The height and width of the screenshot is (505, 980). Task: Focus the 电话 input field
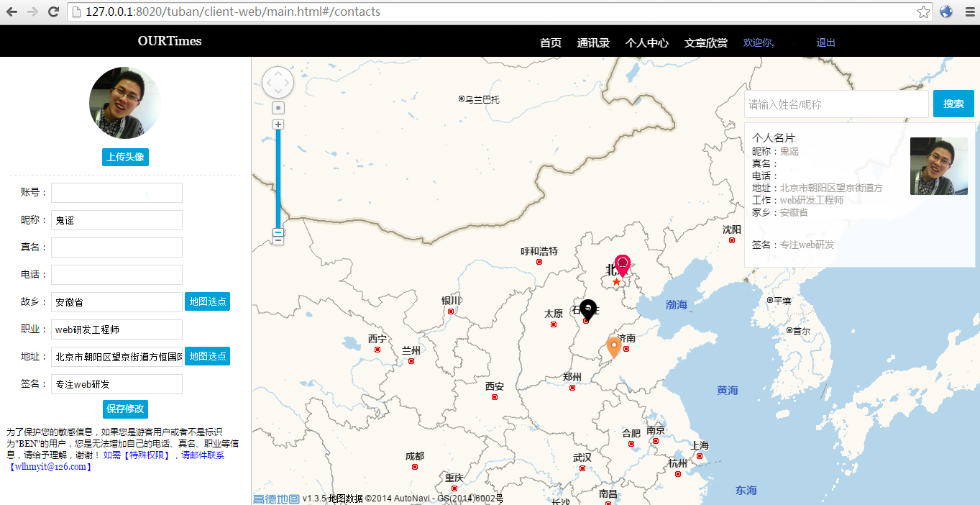(x=116, y=275)
